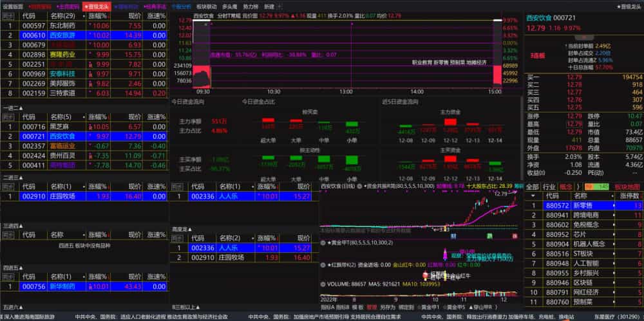
Task: Select 880952 芯片 sector row
Action: point(583,234)
